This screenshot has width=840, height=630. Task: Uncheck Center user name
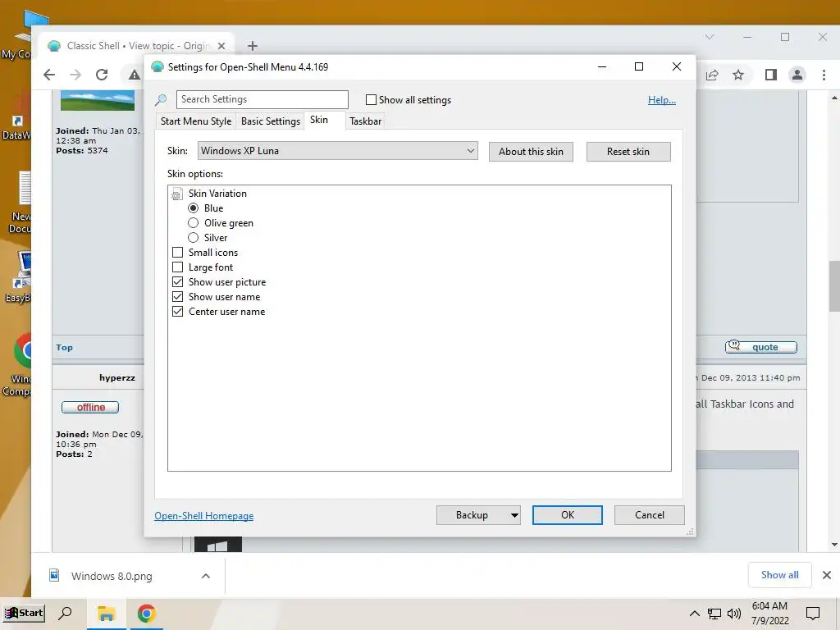coord(177,311)
